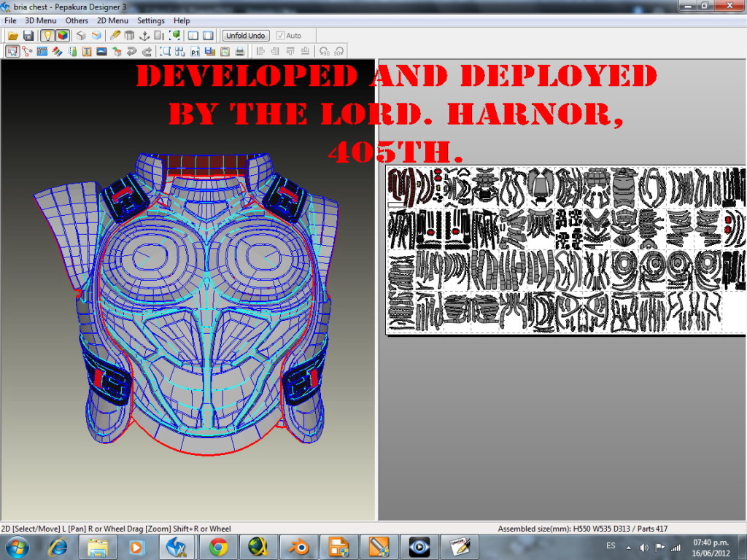Switch to the single-pane window layout icon
The width and height of the screenshot is (747, 560).
[208, 36]
